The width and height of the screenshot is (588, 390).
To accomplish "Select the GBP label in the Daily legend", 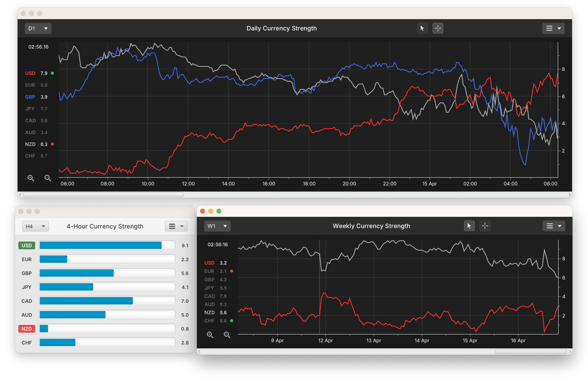I will (30, 97).
